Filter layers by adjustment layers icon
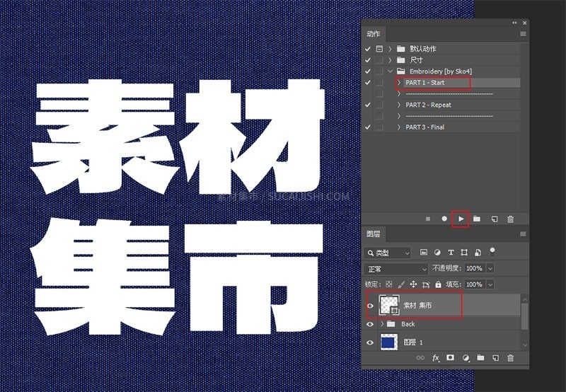Image resolution: width=566 pixels, height=392 pixels. tap(437, 253)
